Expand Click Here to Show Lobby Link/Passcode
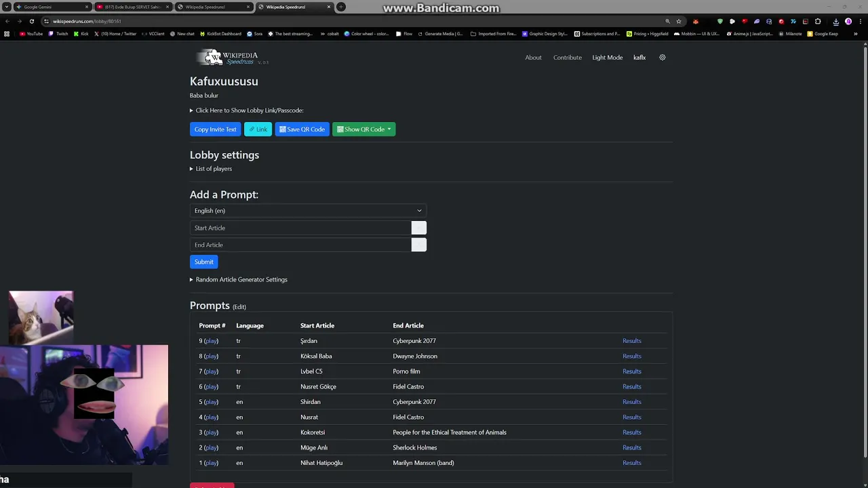 click(246, 110)
